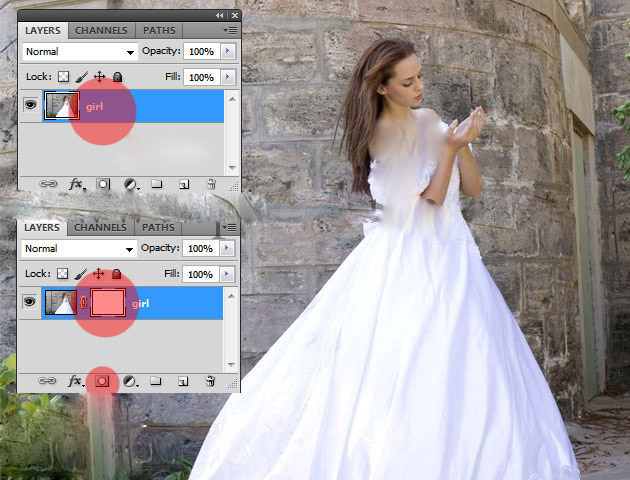Toggle girl layer visibility in lower panel

click(29, 303)
